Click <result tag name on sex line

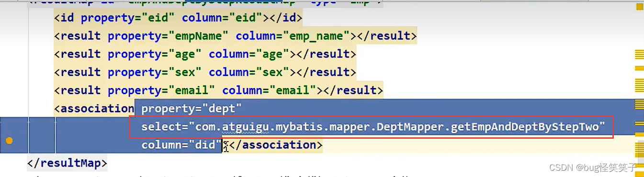tap(77, 73)
